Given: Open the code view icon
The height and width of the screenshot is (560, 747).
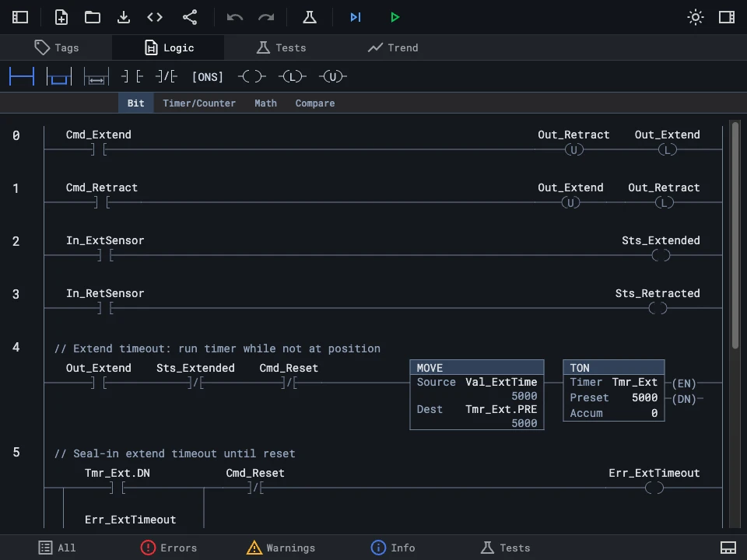Looking at the screenshot, I should coord(154,17).
